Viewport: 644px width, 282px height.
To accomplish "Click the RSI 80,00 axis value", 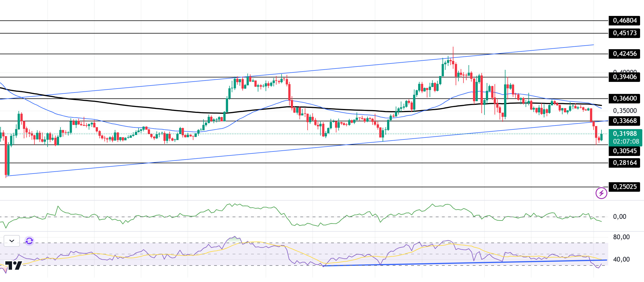I will click(621, 237).
